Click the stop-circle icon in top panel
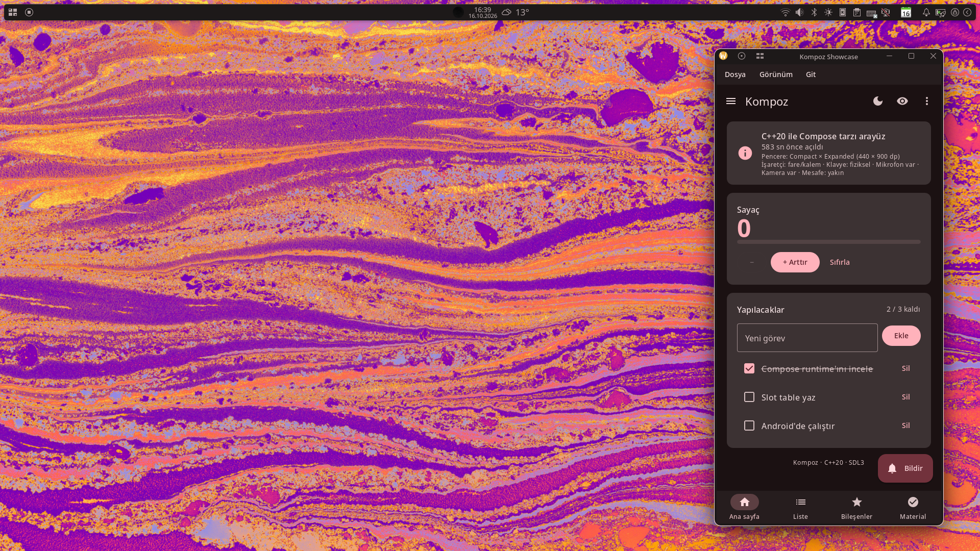This screenshot has height=551, width=980. tap(29, 12)
